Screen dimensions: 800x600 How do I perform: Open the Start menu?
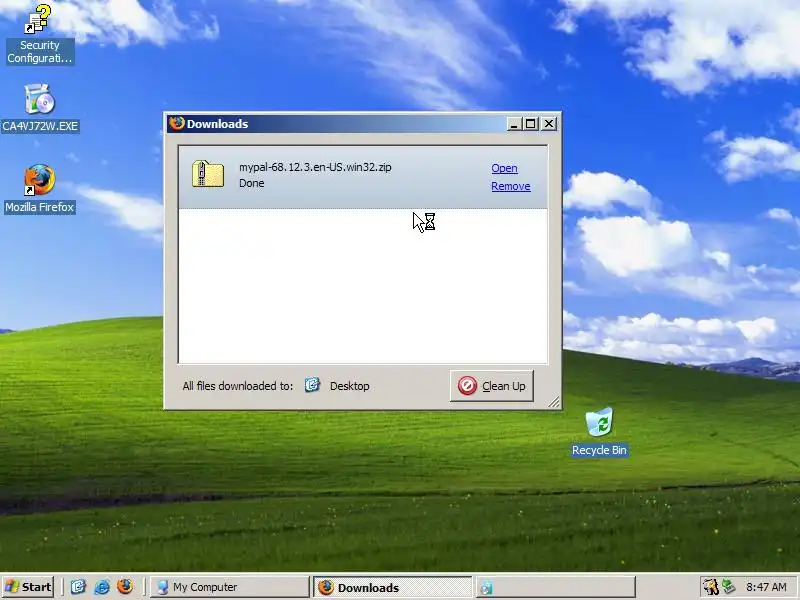[x=28, y=587]
